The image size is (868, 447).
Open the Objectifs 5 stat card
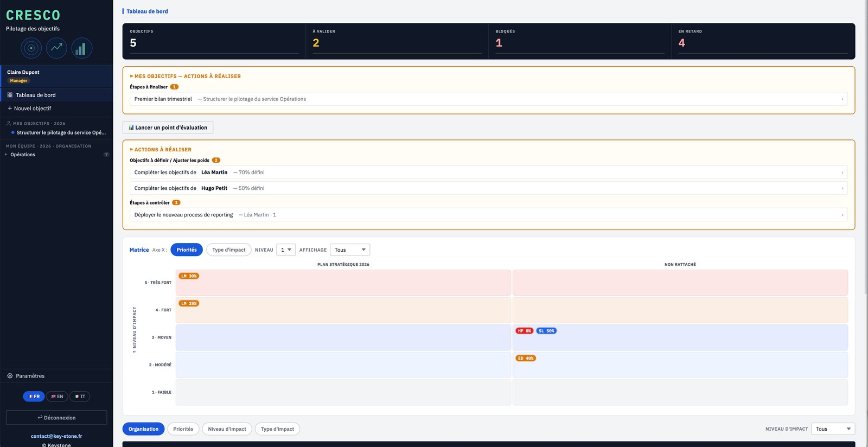click(x=214, y=41)
